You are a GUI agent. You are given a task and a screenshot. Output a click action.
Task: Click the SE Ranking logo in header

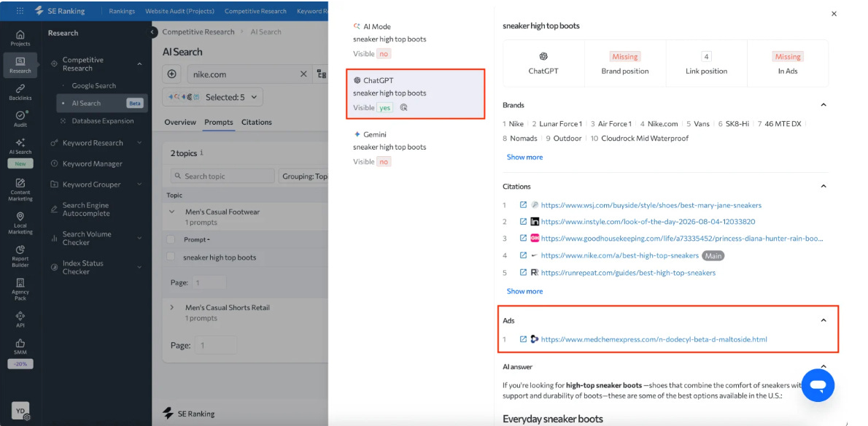(61, 10)
